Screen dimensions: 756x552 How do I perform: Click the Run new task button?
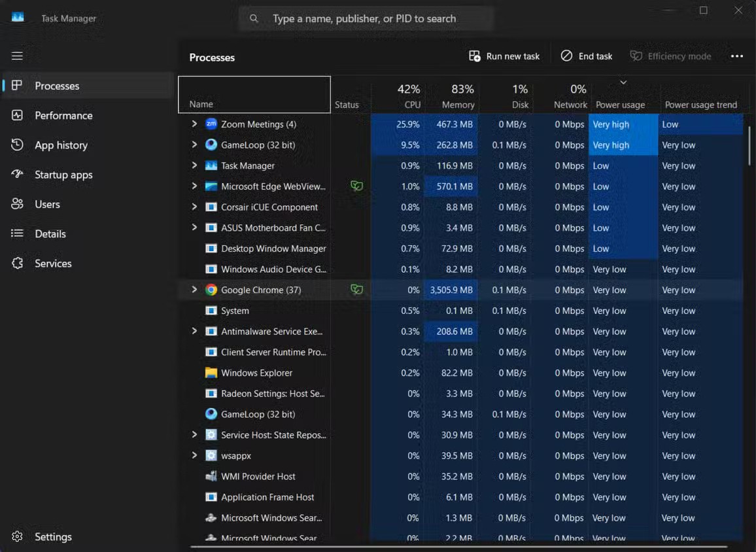coord(504,56)
